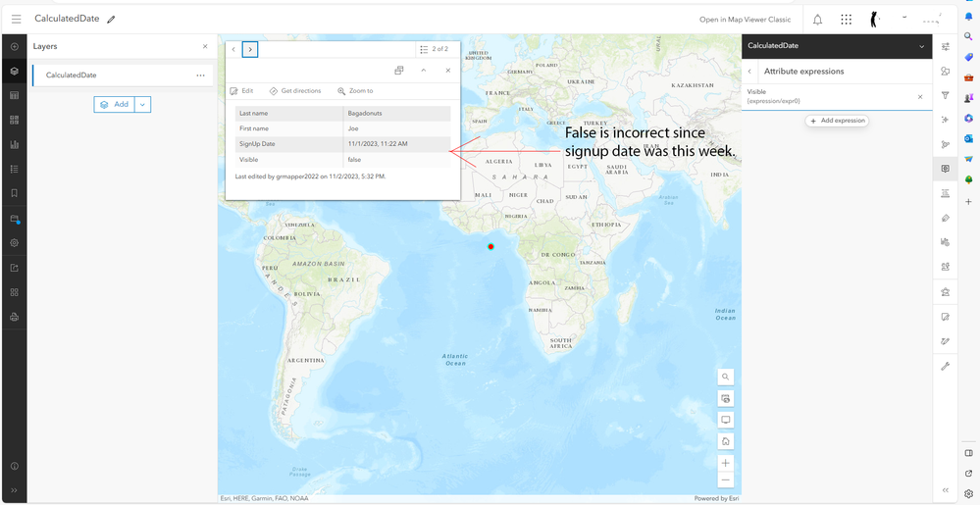Click the Add expression button
980x505 pixels.
coord(837,121)
